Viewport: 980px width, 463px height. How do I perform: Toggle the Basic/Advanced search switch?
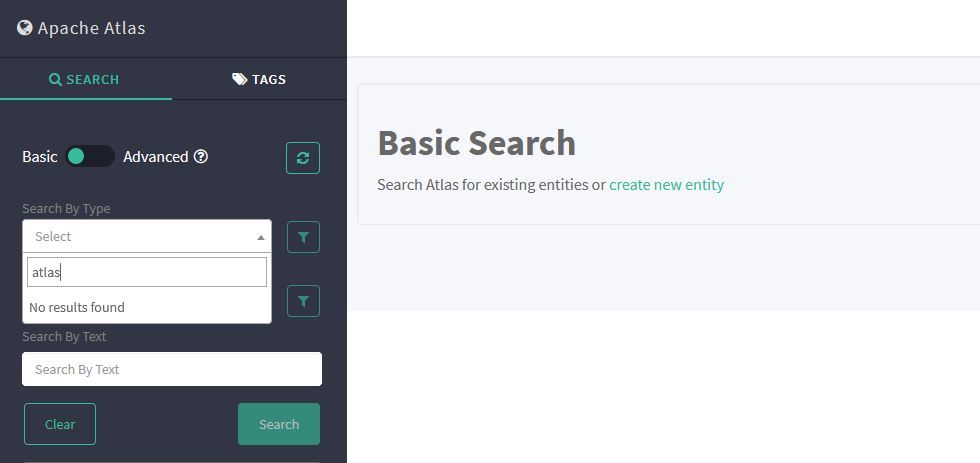click(x=90, y=156)
